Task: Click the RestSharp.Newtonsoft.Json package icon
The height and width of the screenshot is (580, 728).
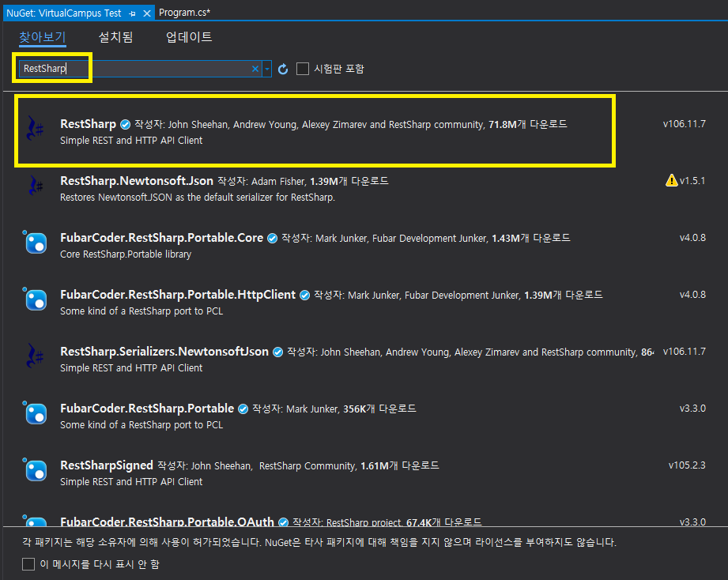Action: click(x=35, y=185)
